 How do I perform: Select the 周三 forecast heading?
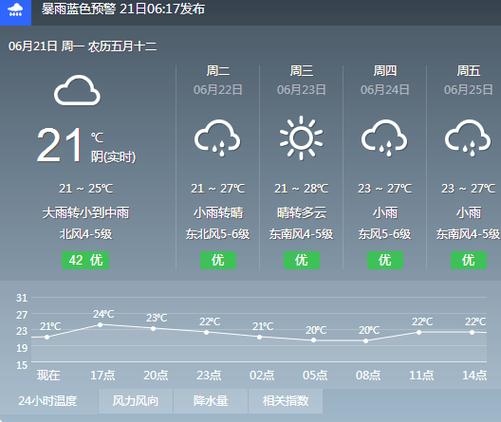[301, 71]
